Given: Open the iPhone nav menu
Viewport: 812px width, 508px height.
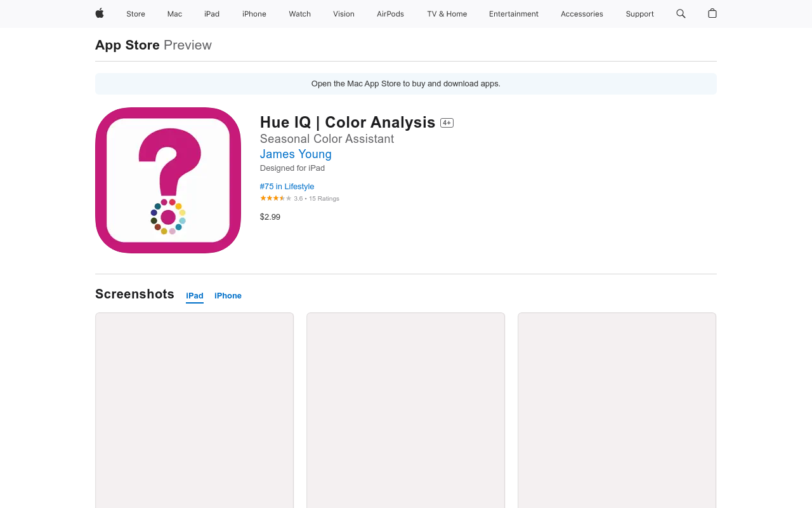Looking at the screenshot, I should coord(254,14).
